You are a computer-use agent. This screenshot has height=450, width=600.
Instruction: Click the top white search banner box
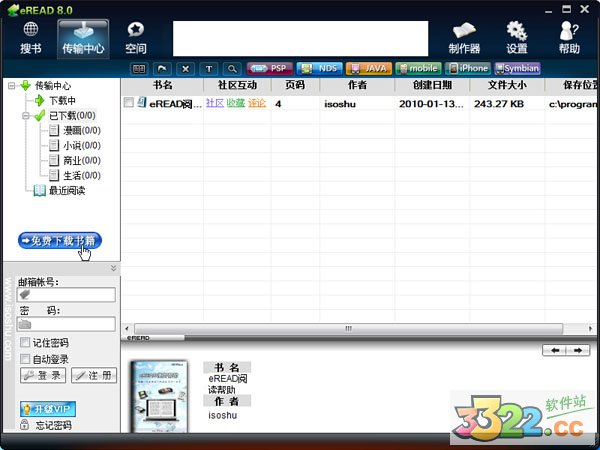coord(300,38)
